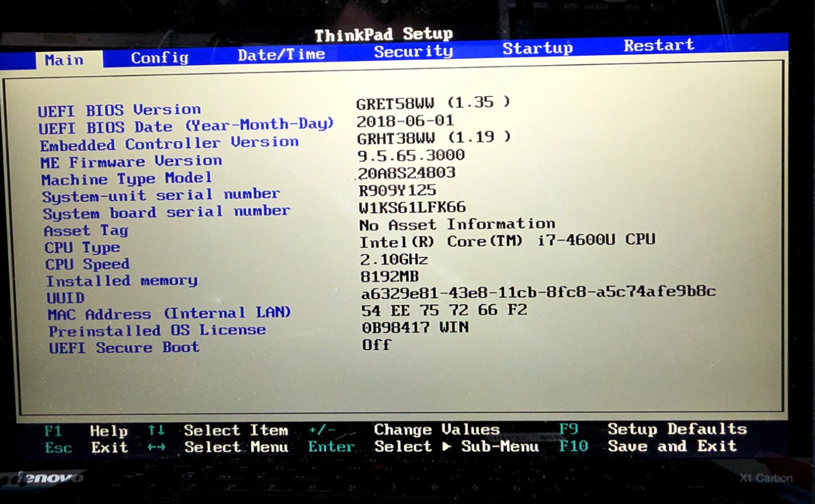Image resolution: width=815 pixels, height=504 pixels.
Task: Select board serial W1KS61LFK66
Action: (x=412, y=207)
